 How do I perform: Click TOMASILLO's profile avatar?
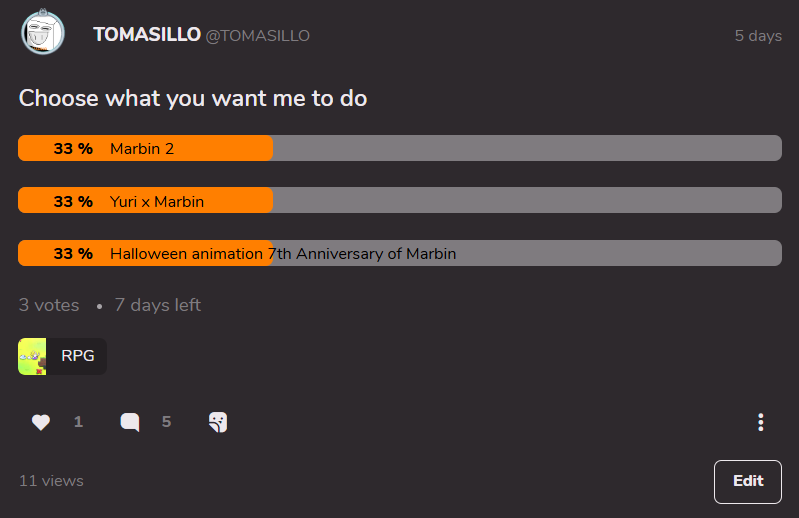click(43, 33)
